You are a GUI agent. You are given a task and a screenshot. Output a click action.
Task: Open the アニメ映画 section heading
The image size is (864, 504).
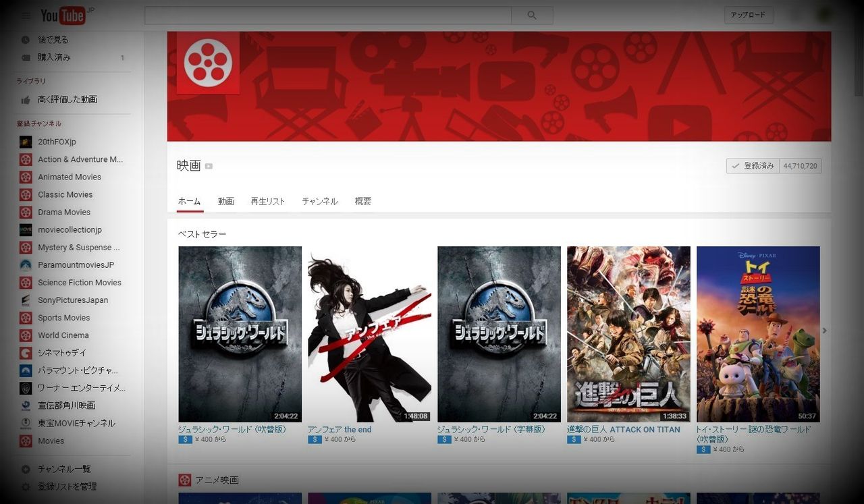point(217,480)
